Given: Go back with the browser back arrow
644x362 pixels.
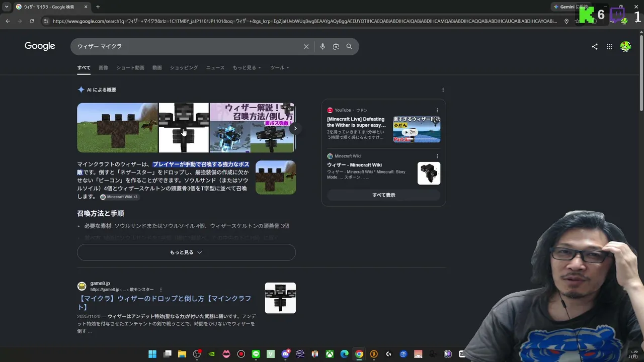Looking at the screenshot, I should (x=8, y=21).
